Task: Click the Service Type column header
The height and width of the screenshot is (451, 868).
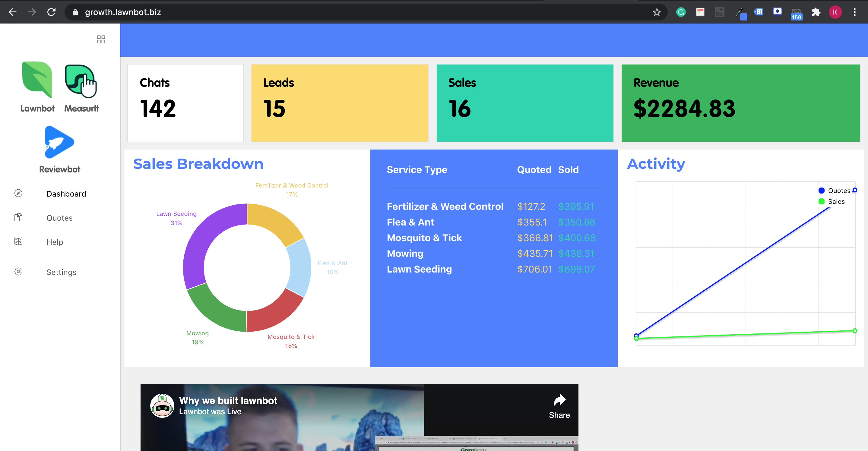Action: click(x=417, y=170)
